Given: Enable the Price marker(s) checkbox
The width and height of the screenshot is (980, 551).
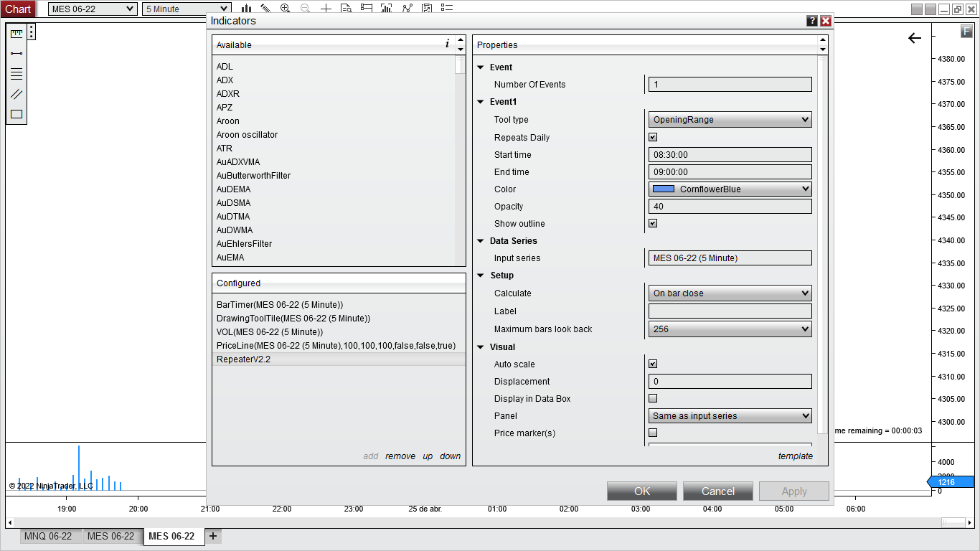Looking at the screenshot, I should (x=653, y=433).
